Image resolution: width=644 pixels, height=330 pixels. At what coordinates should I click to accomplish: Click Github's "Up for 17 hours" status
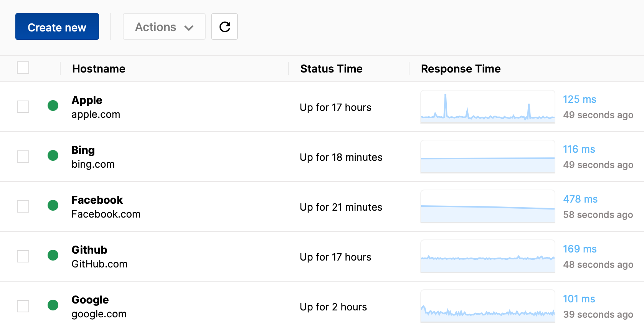[335, 257]
